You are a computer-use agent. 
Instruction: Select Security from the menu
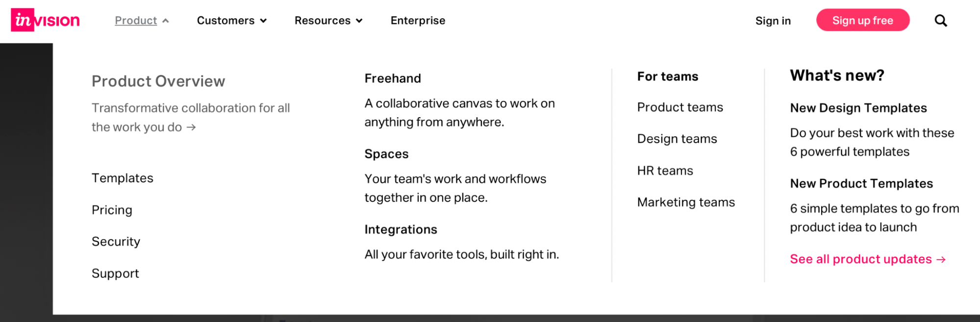pos(116,242)
